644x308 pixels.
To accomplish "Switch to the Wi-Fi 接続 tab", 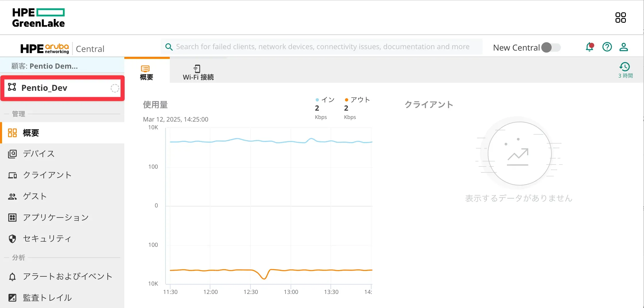I will (198, 72).
